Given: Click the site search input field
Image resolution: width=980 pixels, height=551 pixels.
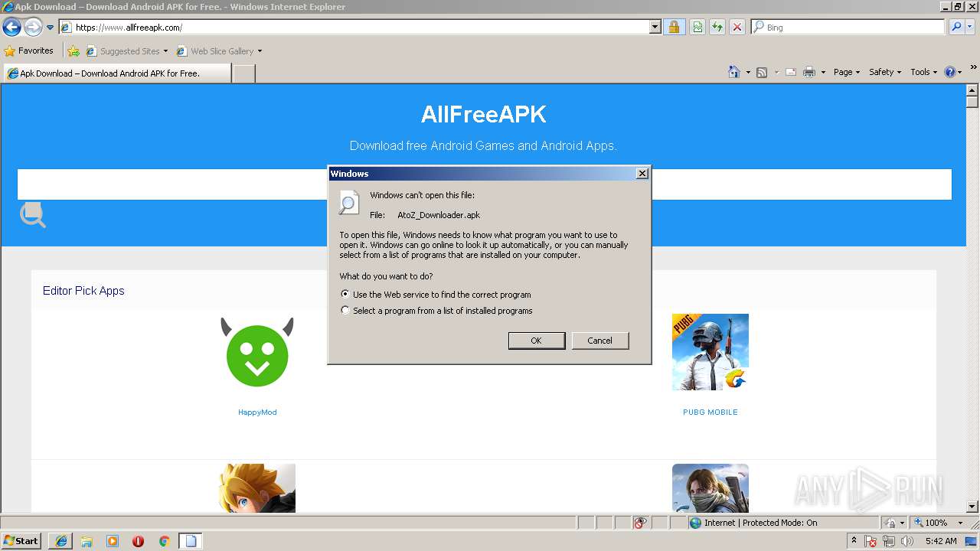Looking at the screenshot, I should [x=485, y=184].
